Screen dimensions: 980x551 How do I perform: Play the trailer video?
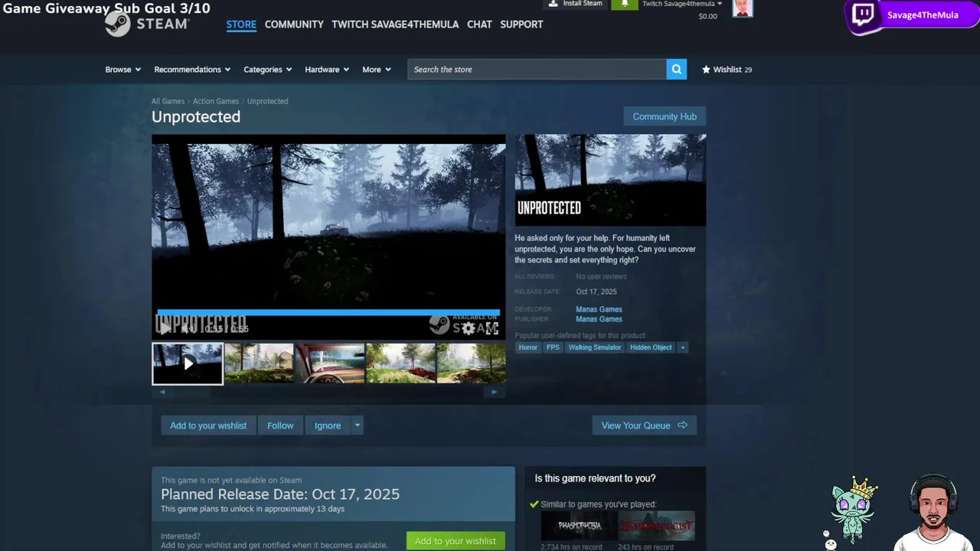165,328
